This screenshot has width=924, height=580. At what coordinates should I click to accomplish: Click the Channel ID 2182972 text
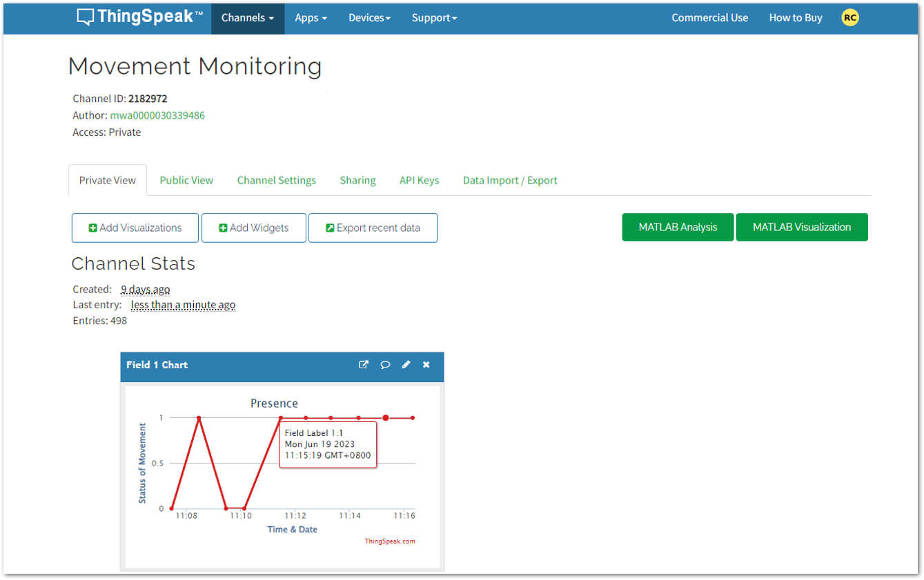120,99
